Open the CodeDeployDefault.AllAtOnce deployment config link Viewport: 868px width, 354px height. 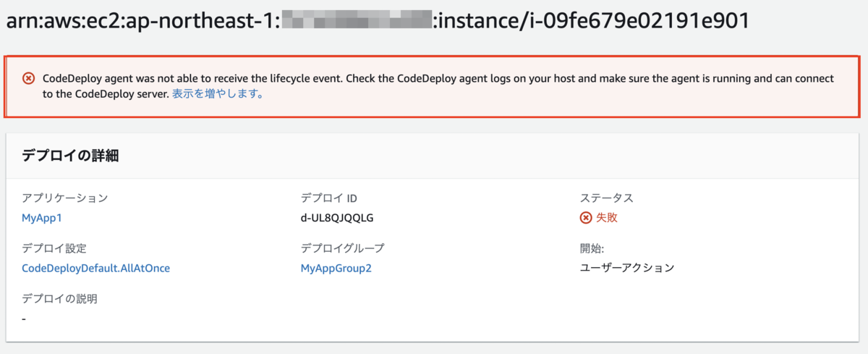[96, 268]
